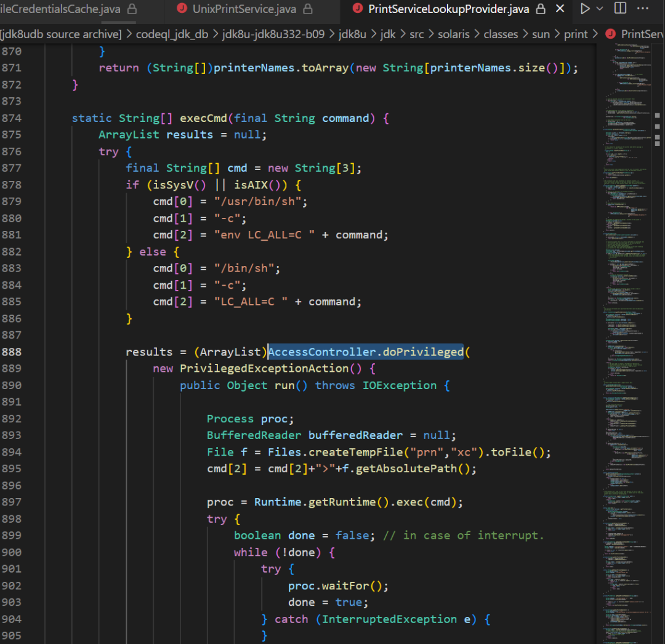
Task: Switch to the FileCredentialsCache.java tab
Action: coord(60,9)
